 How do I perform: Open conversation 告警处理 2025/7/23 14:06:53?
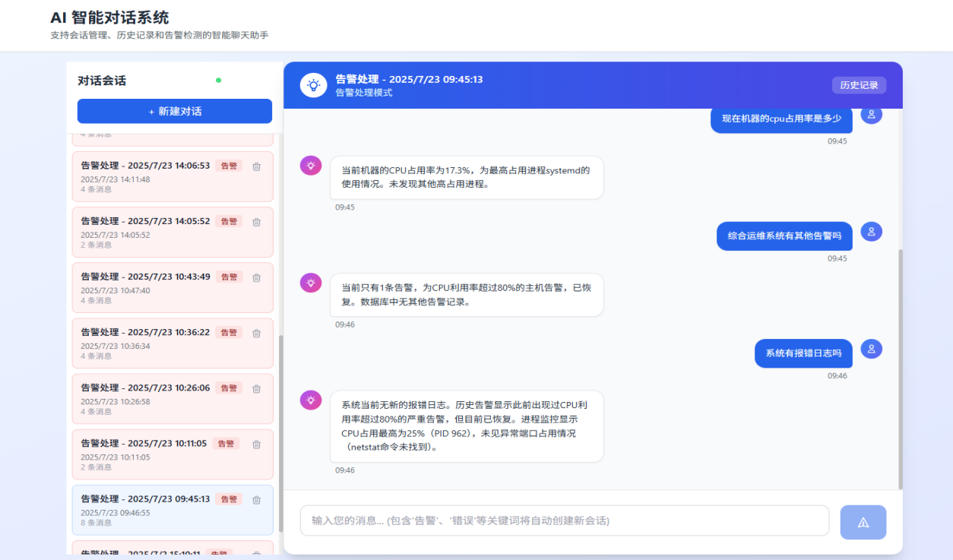click(145, 166)
